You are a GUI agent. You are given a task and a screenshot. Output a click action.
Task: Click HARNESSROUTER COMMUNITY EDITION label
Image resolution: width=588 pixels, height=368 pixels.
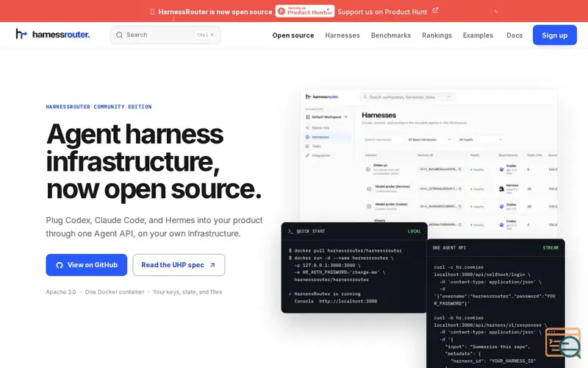click(98, 107)
